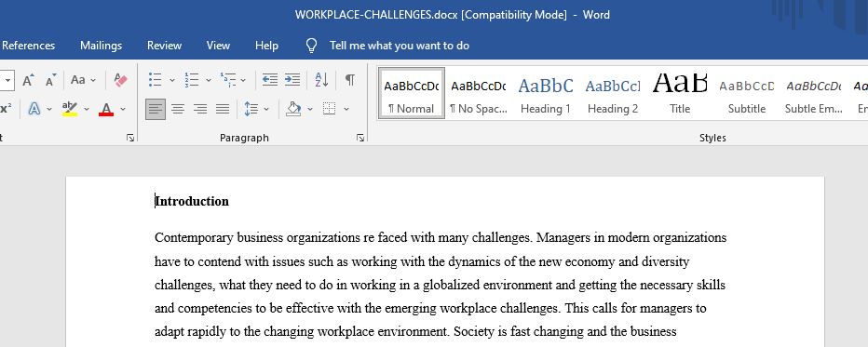Open borders dropdown arrow
This screenshot has height=347, width=868.
point(346,110)
